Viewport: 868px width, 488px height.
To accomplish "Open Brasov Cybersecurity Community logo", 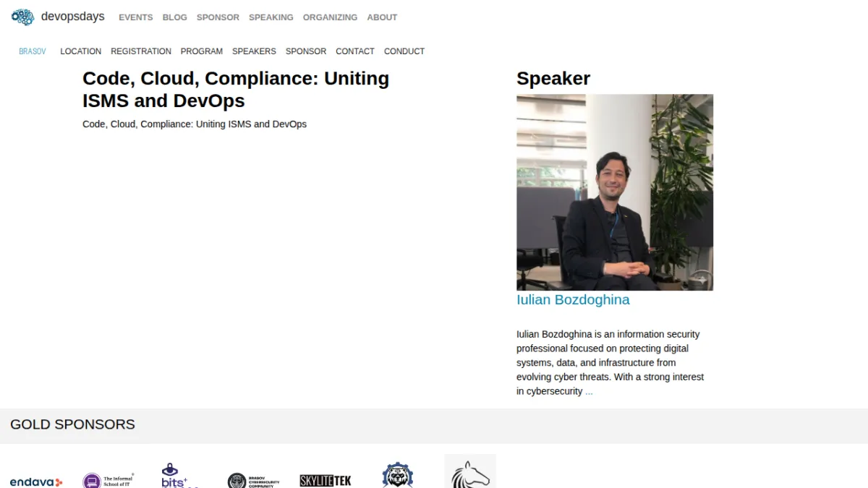I will (x=253, y=481).
